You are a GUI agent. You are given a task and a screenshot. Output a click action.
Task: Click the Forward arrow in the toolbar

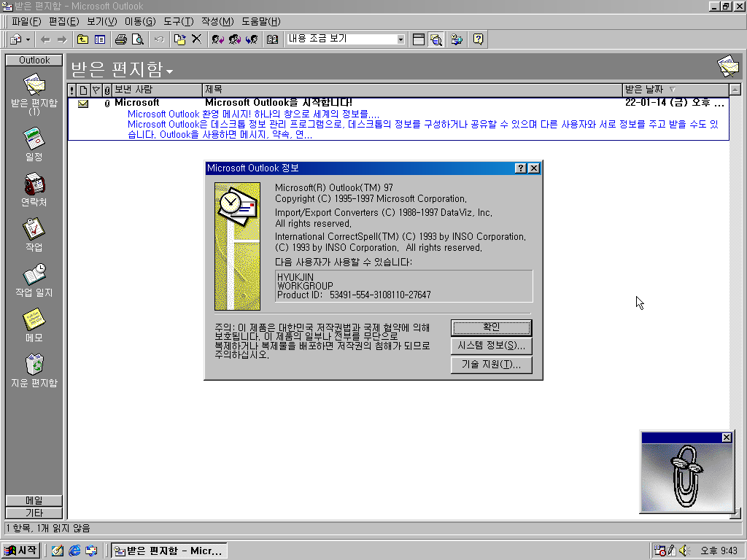[x=62, y=39]
